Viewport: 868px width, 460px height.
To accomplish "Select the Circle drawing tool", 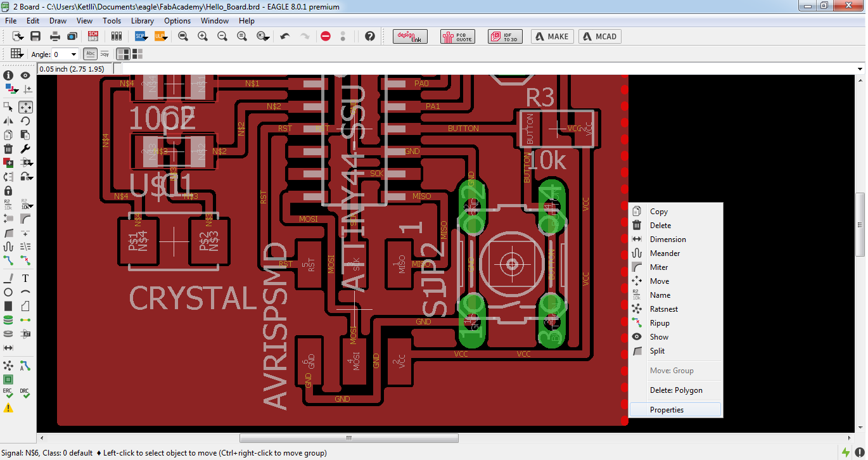I will pos(8,292).
